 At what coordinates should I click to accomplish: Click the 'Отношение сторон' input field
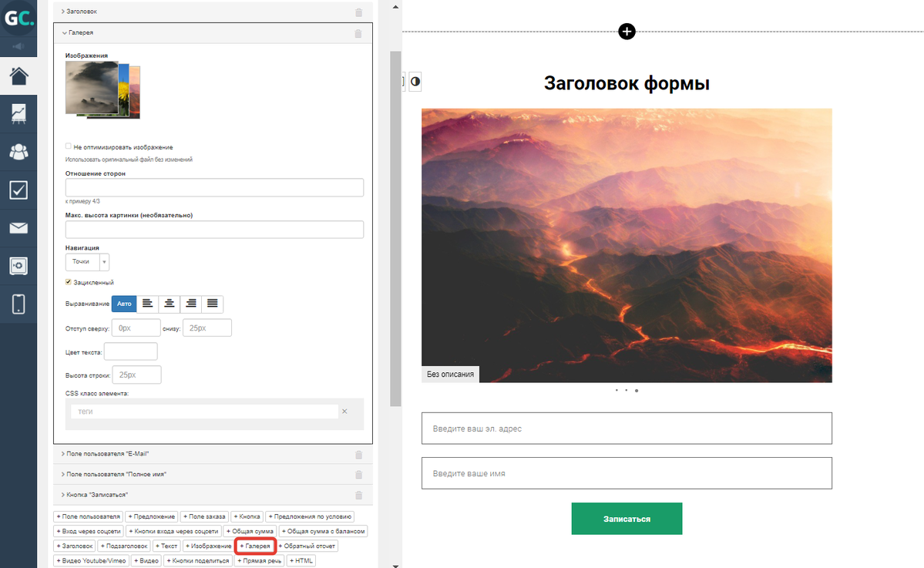pos(214,187)
